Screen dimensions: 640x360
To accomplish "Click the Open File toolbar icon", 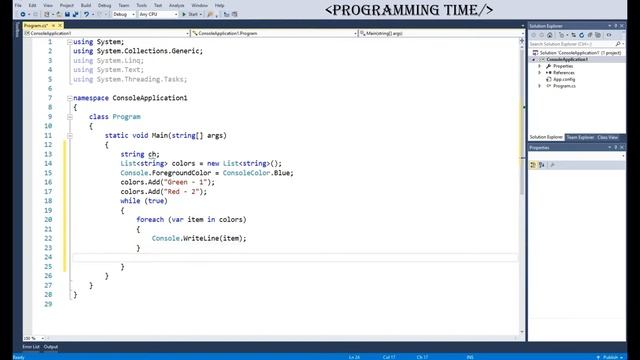I will click(59, 14).
